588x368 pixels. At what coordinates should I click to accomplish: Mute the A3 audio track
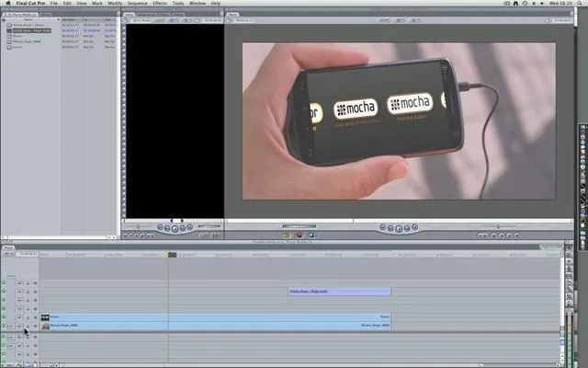tap(4, 354)
